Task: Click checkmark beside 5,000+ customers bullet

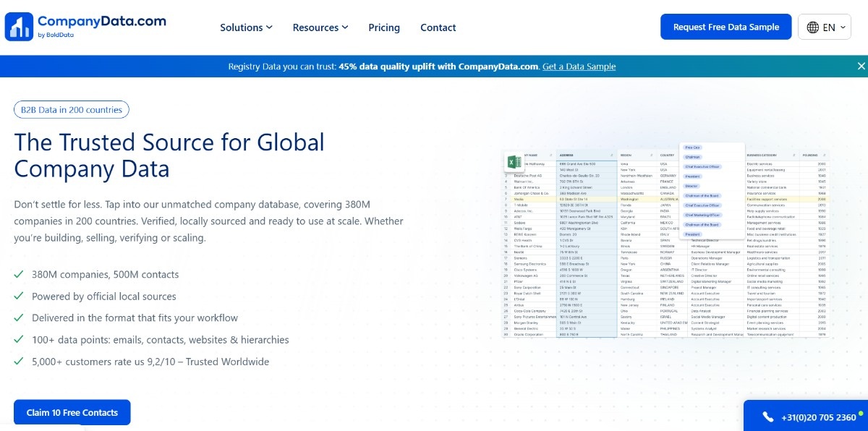Action: [x=19, y=362]
